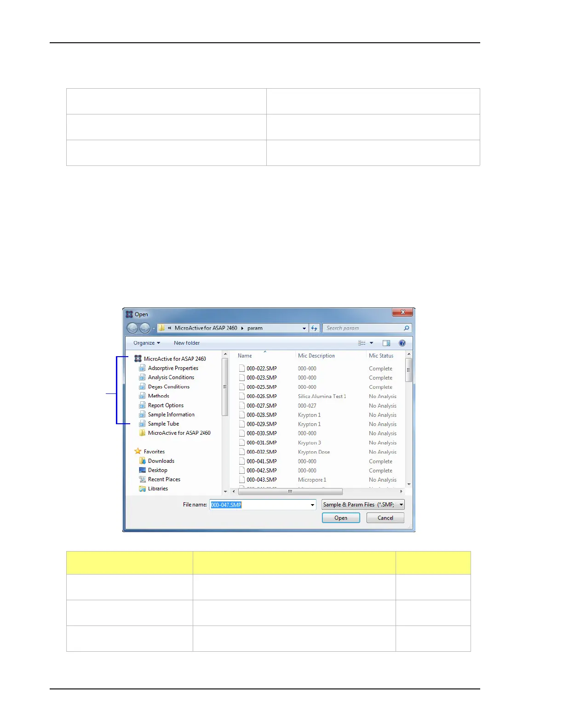
Task: Click the Krypton Dose description cell
Action: [314, 452]
